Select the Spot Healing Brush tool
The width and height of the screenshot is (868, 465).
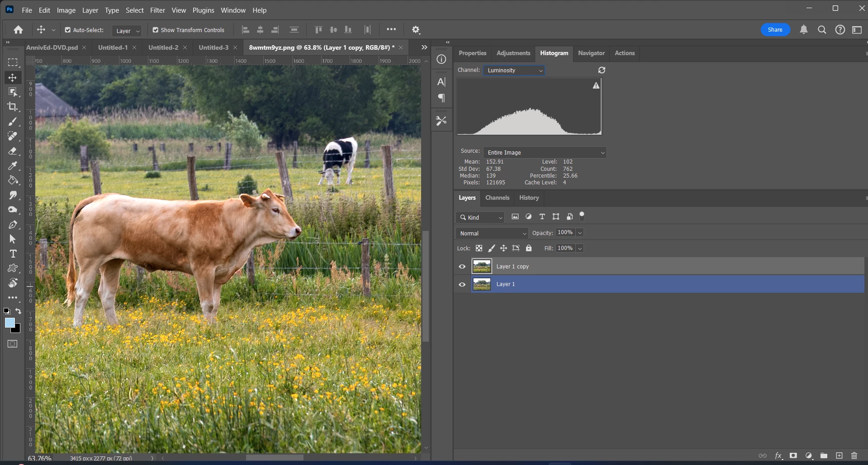(13, 136)
